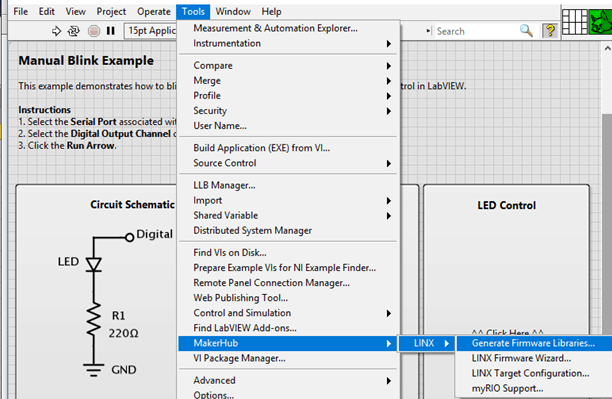Click Generate Firmware Libraries
The height and width of the screenshot is (399, 612).
coord(534,343)
